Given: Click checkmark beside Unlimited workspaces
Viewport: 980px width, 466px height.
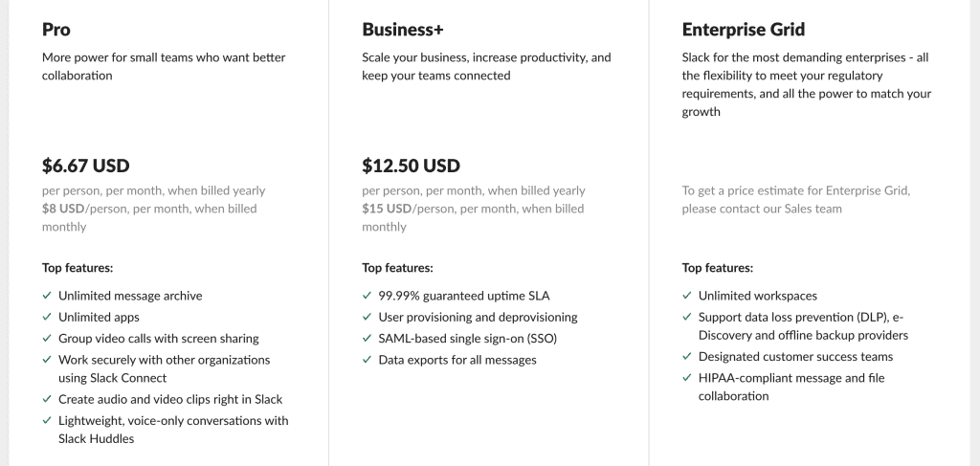Looking at the screenshot, I should (686, 296).
